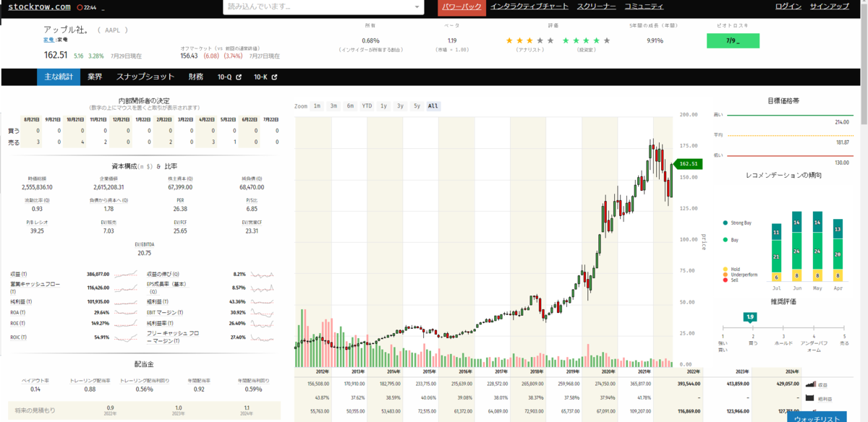The height and width of the screenshot is (422, 868).
Task: Click the average price target 181.87
Action: (x=842, y=142)
